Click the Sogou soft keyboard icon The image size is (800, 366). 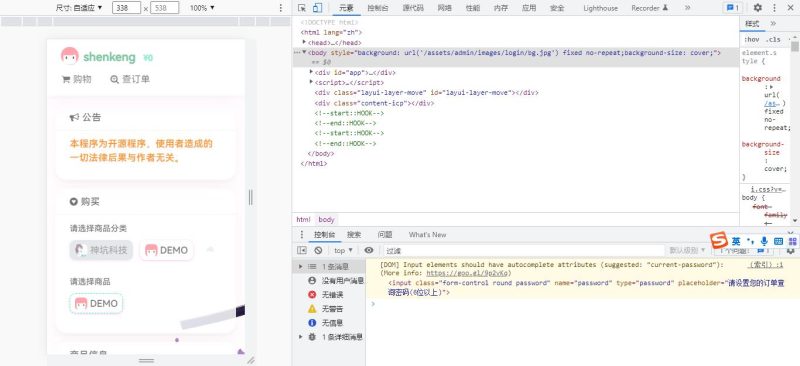779,241
